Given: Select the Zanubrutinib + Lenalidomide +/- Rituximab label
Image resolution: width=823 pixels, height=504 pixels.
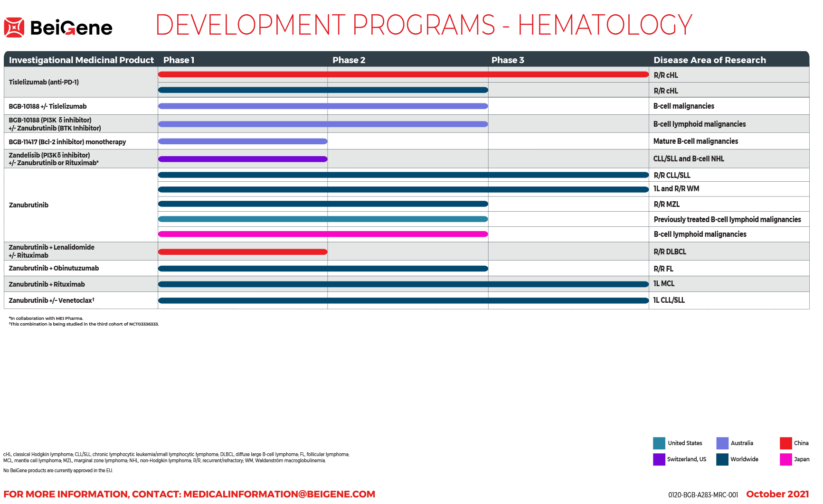Looking at the screenshot, I should [x=51, y=251].
